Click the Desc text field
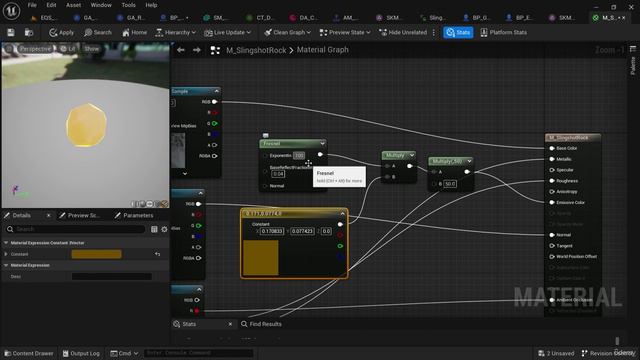The width and height of the screenshot is (640, 360). point(111,276)
